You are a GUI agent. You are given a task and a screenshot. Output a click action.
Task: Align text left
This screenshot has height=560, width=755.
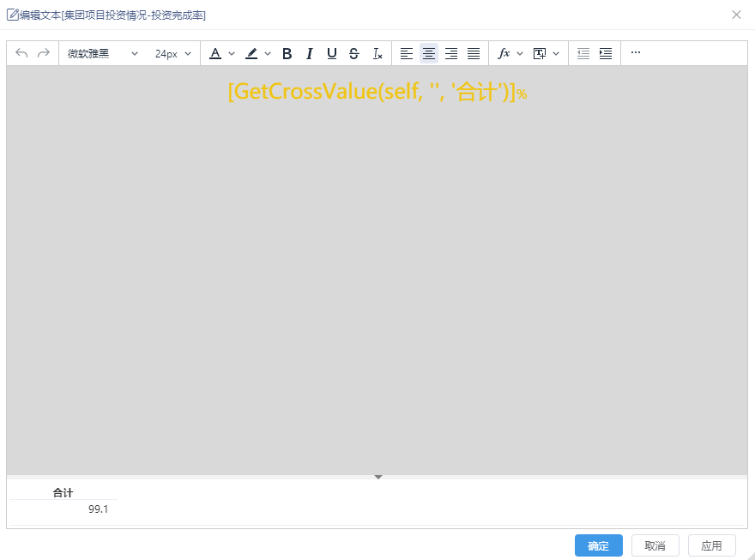click(407, 53)
